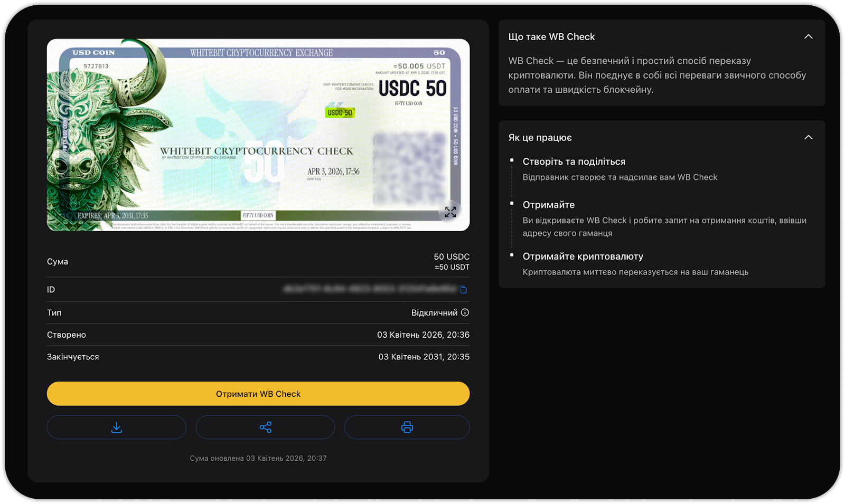
Task: Click the Отримати WB Check button
Action: tap(258, 394)
